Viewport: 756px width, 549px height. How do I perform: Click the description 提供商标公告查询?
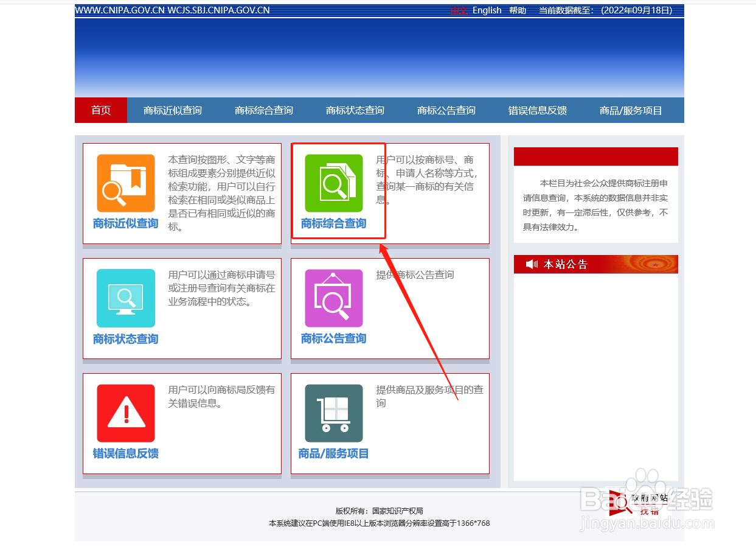pos(415,275)
